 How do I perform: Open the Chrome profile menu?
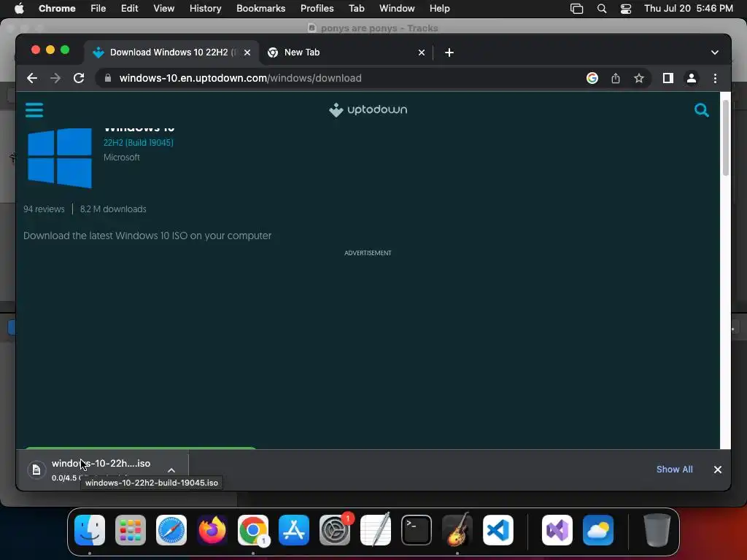click(x=692, y=78)
